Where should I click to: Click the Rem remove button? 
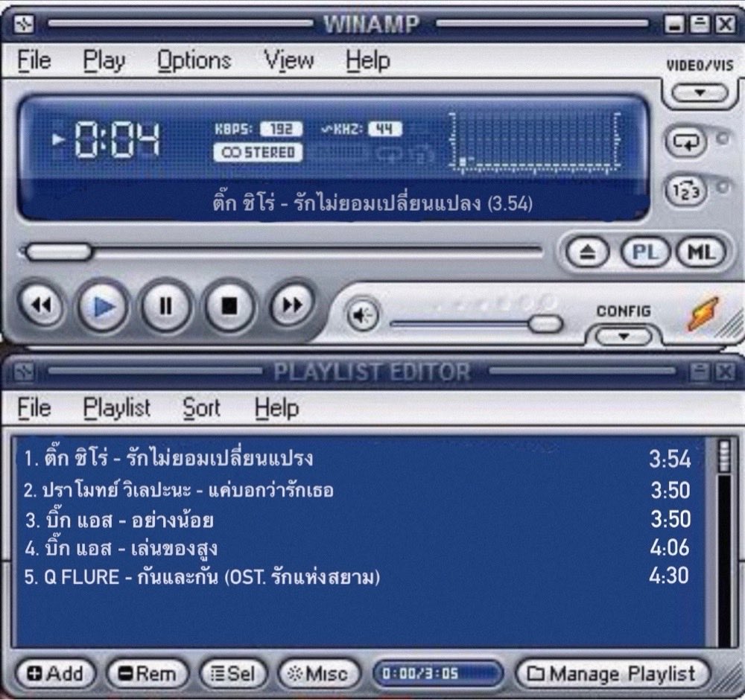(x=148, y=673)
